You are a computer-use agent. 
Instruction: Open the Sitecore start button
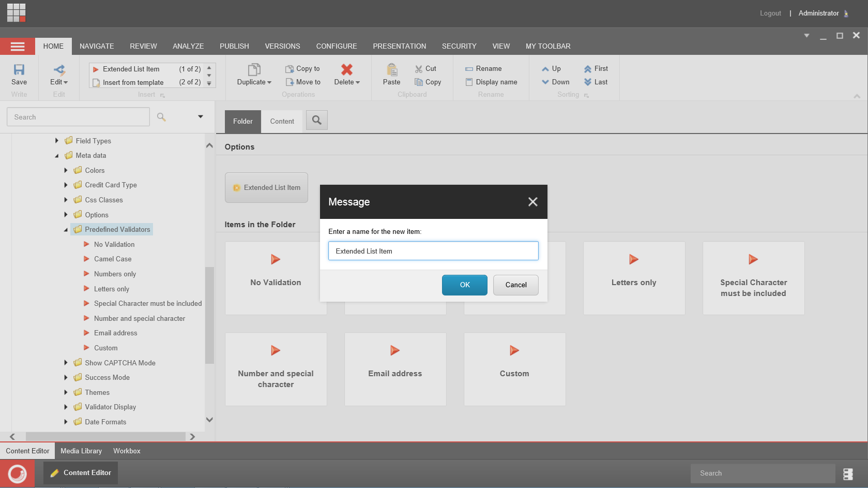point(18,474)
